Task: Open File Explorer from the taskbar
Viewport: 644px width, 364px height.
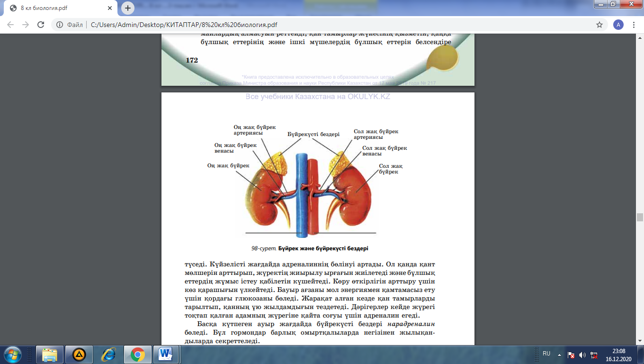Action: [50, 354]
